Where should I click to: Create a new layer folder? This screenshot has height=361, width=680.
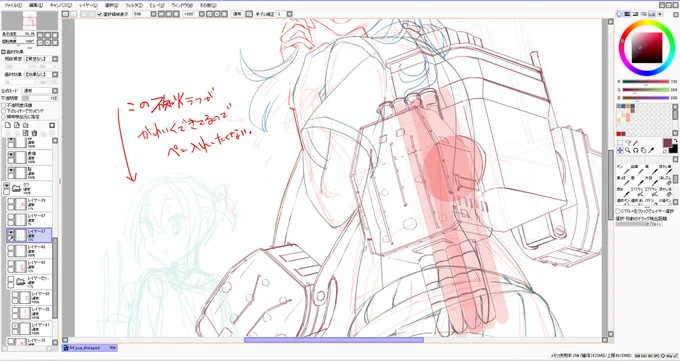25,125
